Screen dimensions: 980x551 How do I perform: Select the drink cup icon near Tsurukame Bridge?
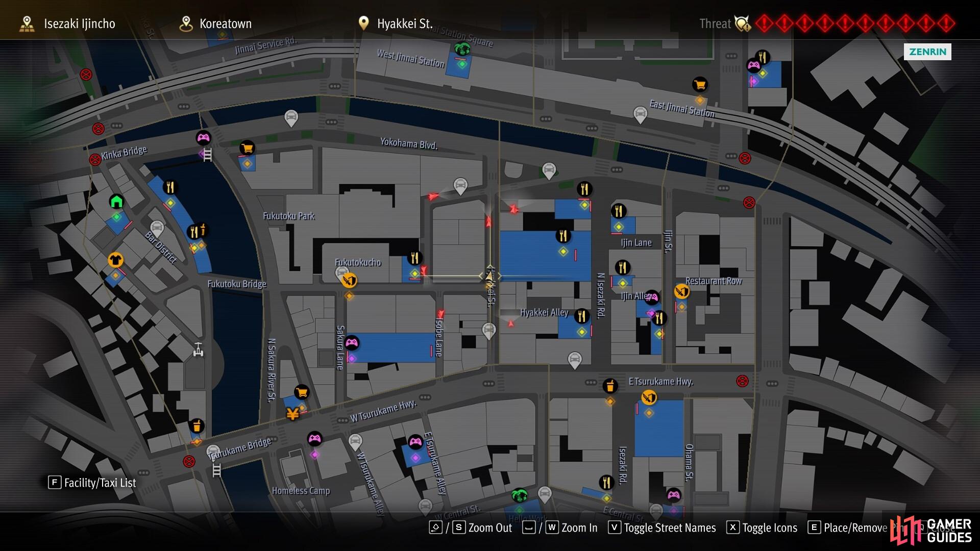(x=197, y=425)
